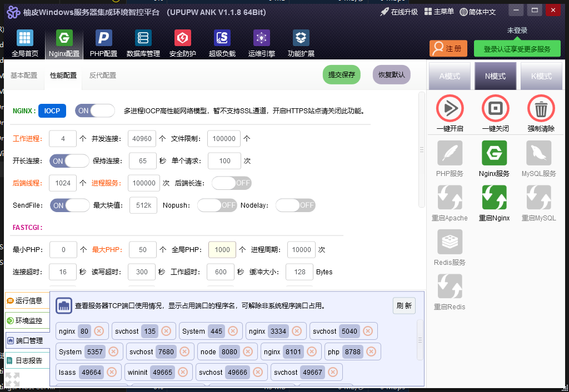This screenshot has width=569, height=392.
Task: Switch to the 反代配置 tab
Action: point(103,76)
